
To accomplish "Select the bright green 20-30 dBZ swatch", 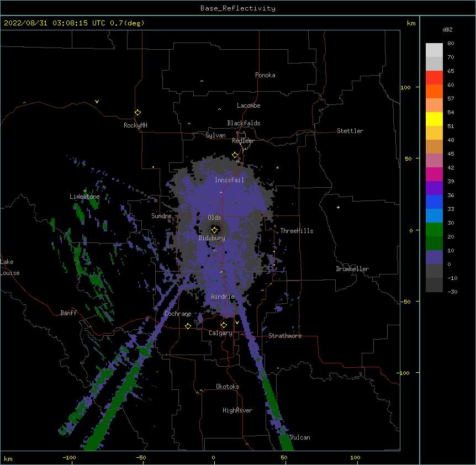I will tap(434, 230).
